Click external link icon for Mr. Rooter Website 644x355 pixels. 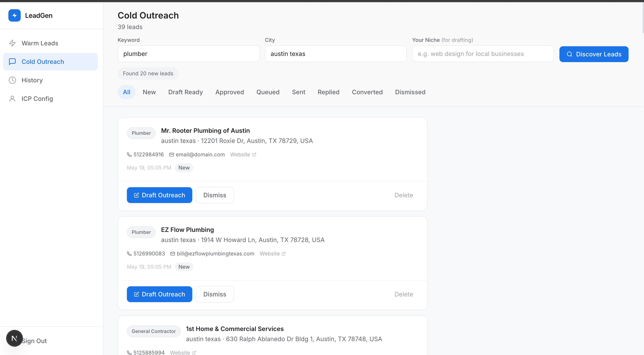(254, 155)
